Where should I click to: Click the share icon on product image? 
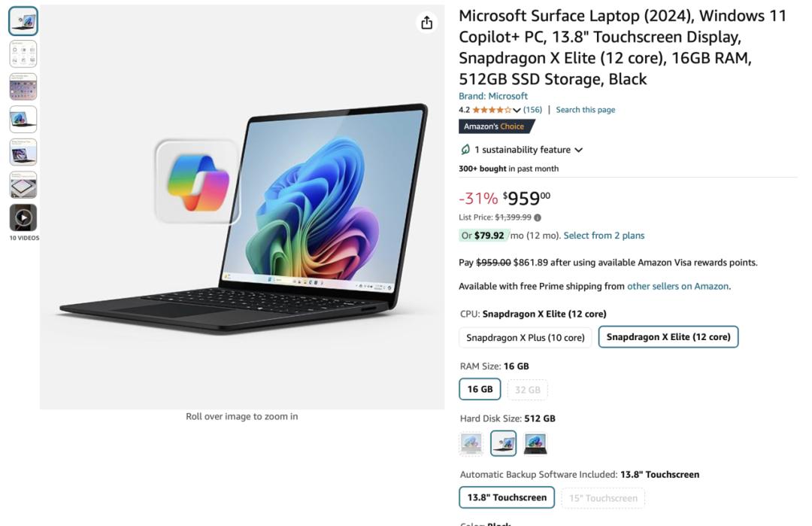click(426, 23)
